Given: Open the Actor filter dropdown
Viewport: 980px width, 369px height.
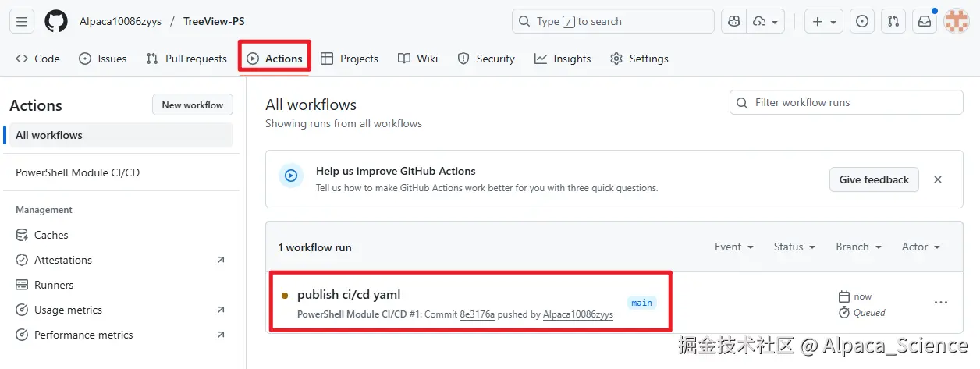Looking at the screenshot, I should 921,247.
